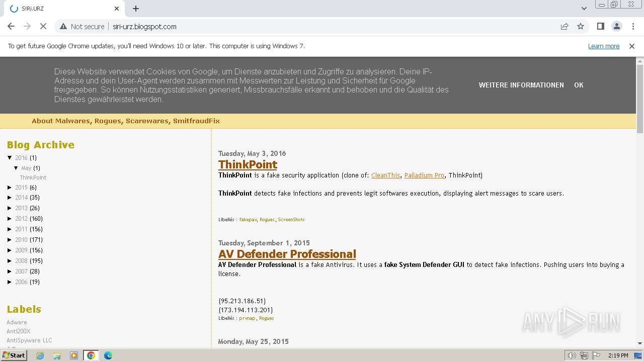The height and width of the screenshot is (362, 644).
Task: Open the AntiSpyware LLC label
Action: point(29,340)
